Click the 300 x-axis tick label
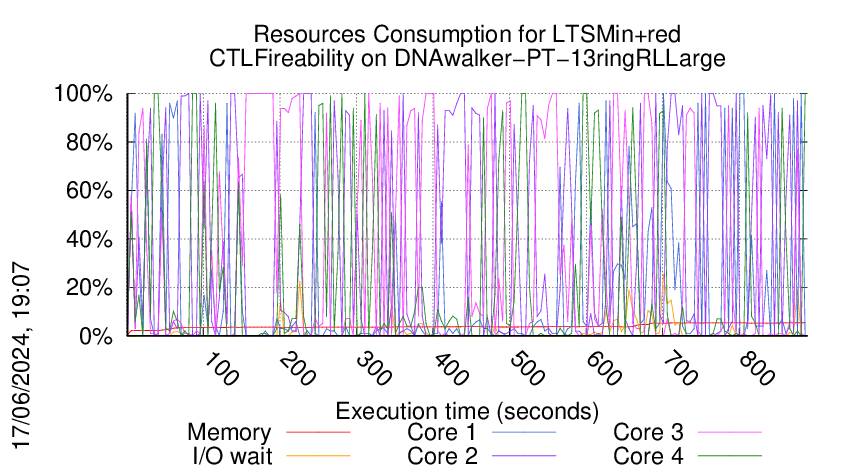 tap(374, 369)
